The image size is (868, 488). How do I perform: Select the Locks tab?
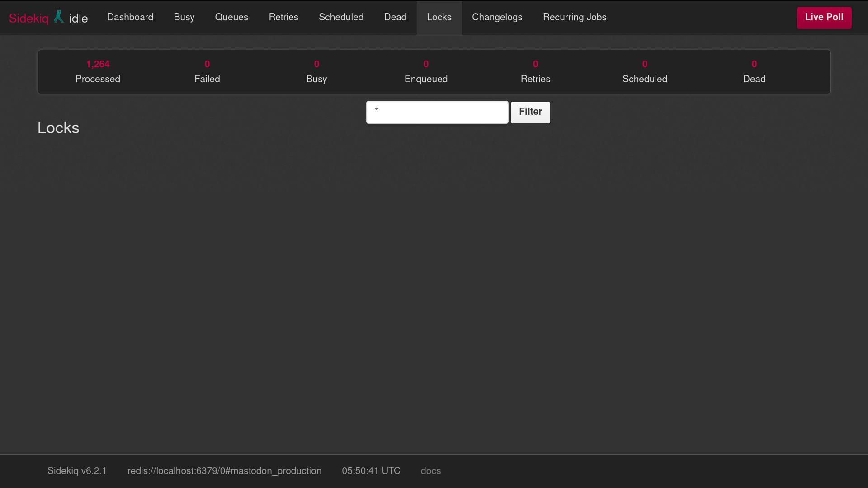[439, 17]
